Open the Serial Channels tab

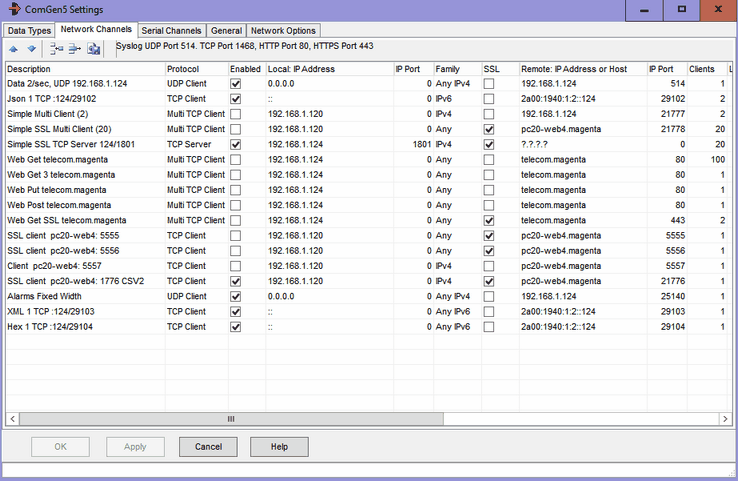[x=172, y=31]
